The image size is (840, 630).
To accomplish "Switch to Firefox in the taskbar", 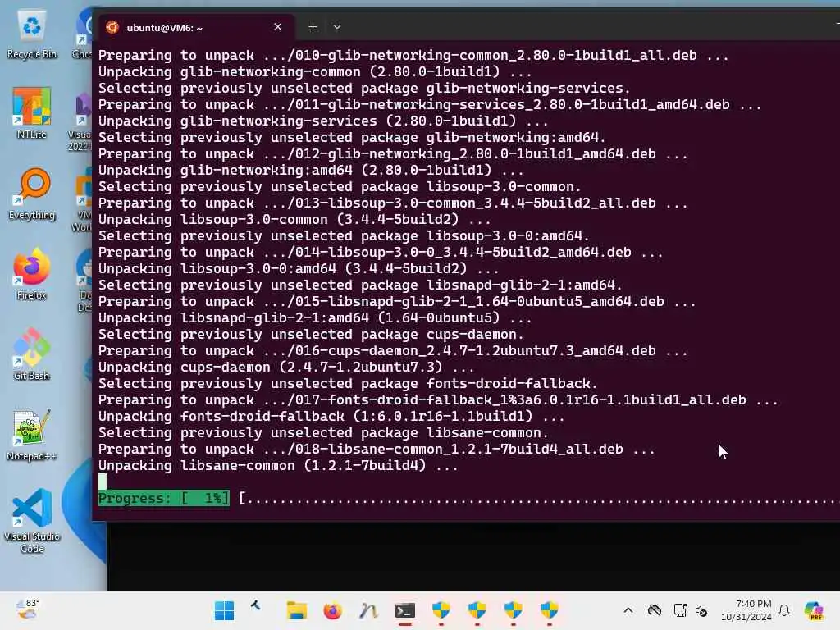I will coord(333,610).
